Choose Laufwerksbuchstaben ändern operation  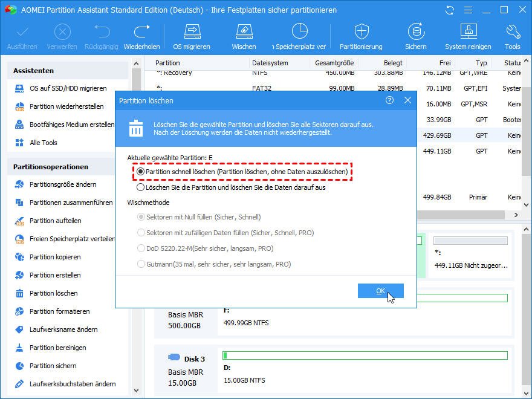coord(65,384)
